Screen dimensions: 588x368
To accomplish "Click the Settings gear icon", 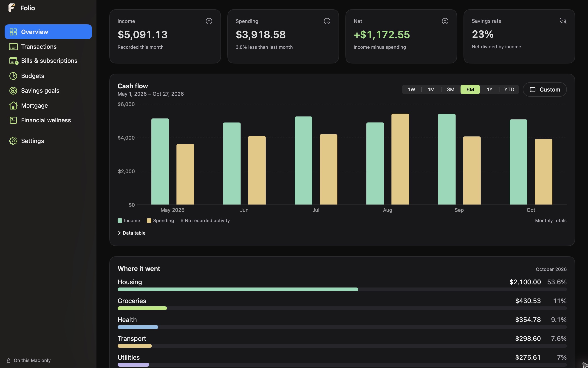I will tap(13, 141).
